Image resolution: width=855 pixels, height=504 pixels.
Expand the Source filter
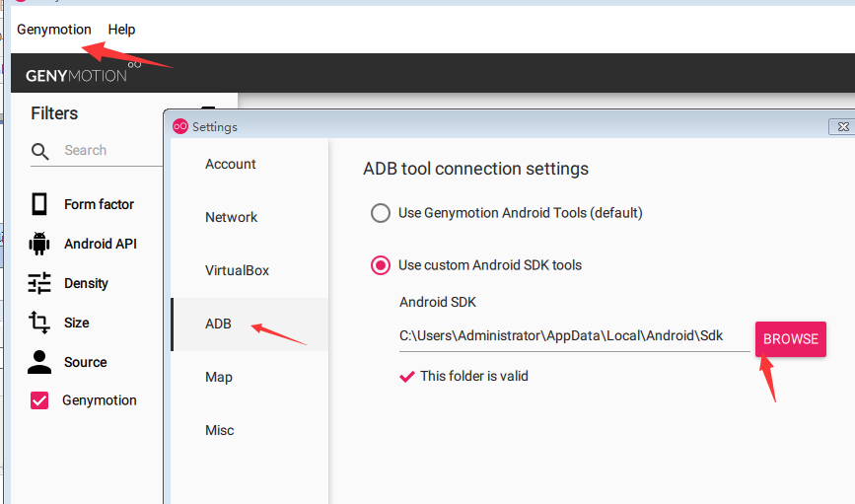coord(86,362)
